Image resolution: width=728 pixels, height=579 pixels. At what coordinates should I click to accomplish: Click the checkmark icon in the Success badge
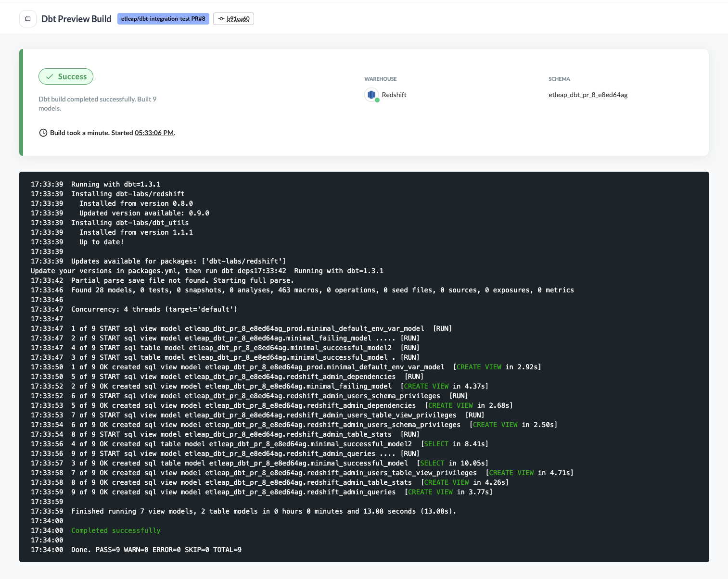[x=49, y=76]
